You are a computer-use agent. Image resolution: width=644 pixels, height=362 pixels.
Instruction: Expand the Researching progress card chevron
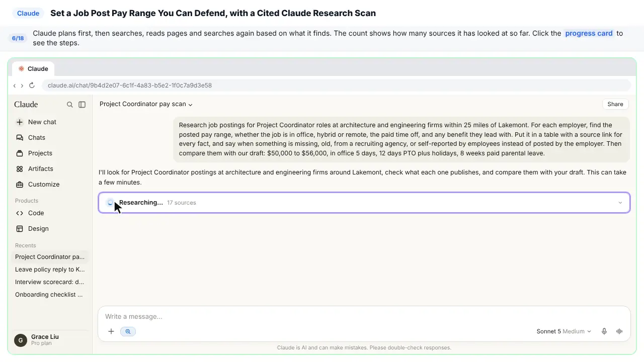coord(620,203)
